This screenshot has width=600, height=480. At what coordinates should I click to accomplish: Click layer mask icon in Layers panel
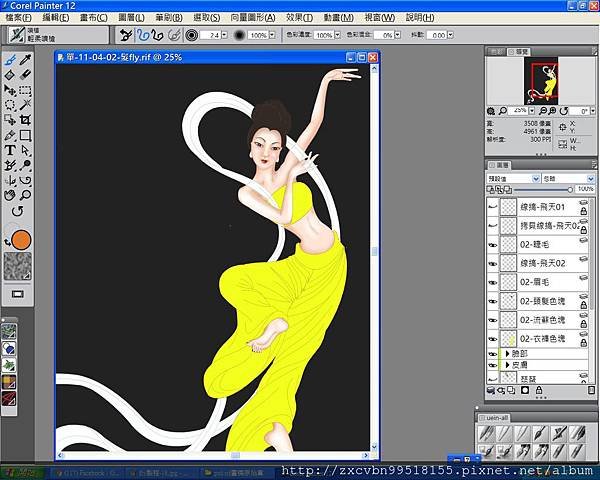click(x=525, y=390)
